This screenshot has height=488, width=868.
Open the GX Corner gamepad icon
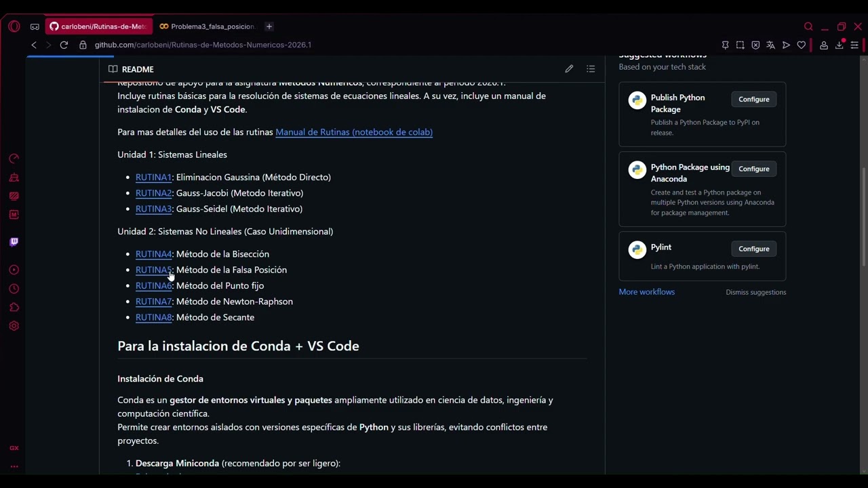tap(35, 26)
